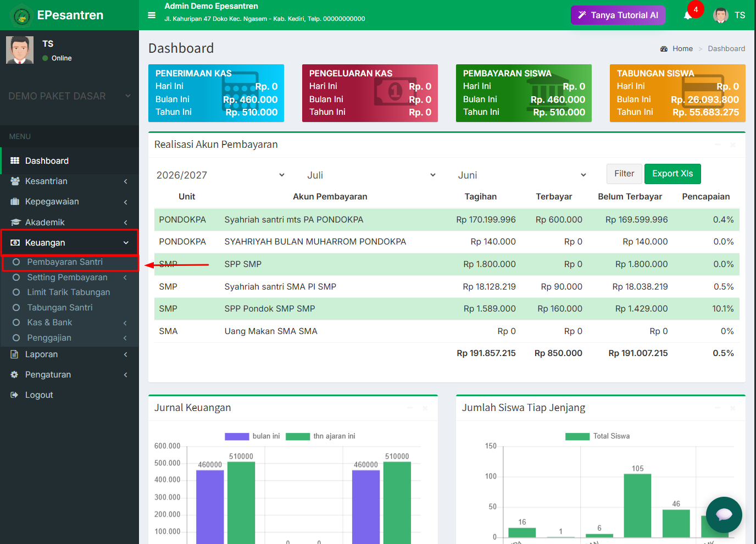Click the Home breadcrumb link
Image resolution: width=756 pixels, height=544 pixels.
pyautogui.click(x=682, y=49)
